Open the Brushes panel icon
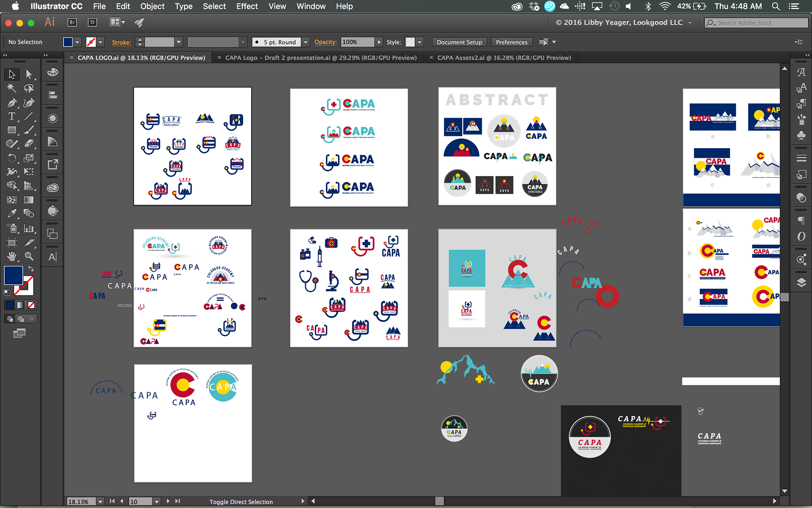 [x=801, y=119]
